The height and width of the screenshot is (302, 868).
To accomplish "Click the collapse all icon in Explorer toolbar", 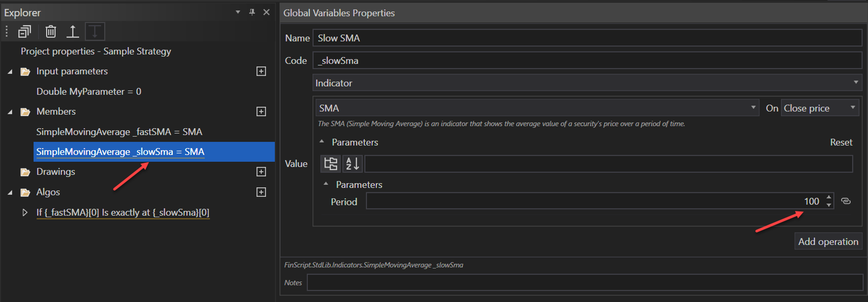I will (x=25, y=32).
